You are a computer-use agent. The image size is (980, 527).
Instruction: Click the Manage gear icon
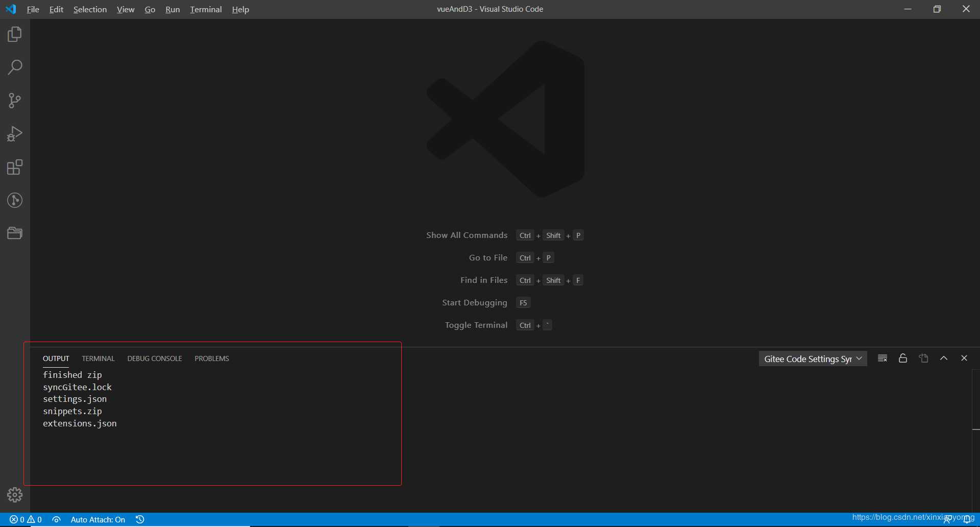(x=15, y=494)
